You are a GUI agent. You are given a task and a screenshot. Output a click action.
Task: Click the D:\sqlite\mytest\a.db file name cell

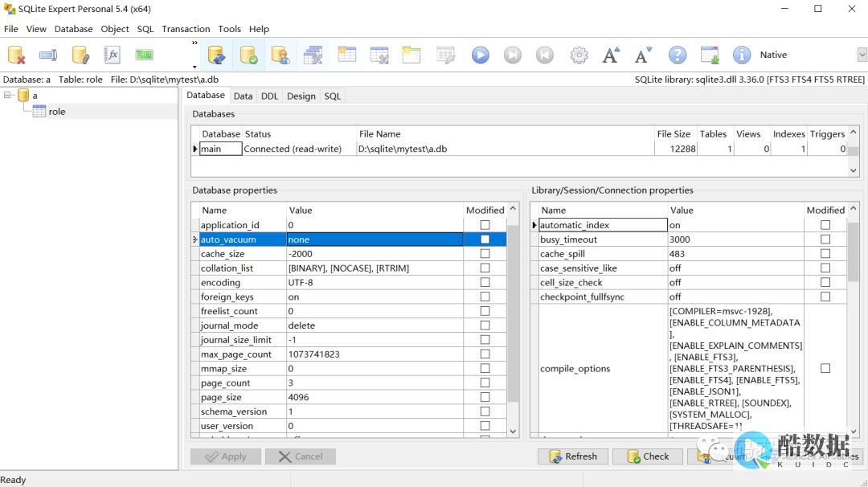tap(505, 149)
